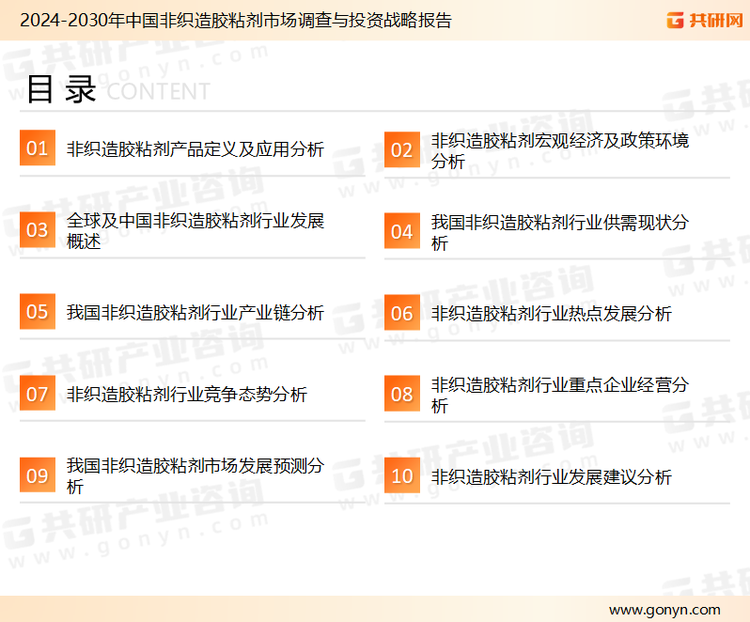
Task: Click the 10 orange number badge
Action: [402, 477]
